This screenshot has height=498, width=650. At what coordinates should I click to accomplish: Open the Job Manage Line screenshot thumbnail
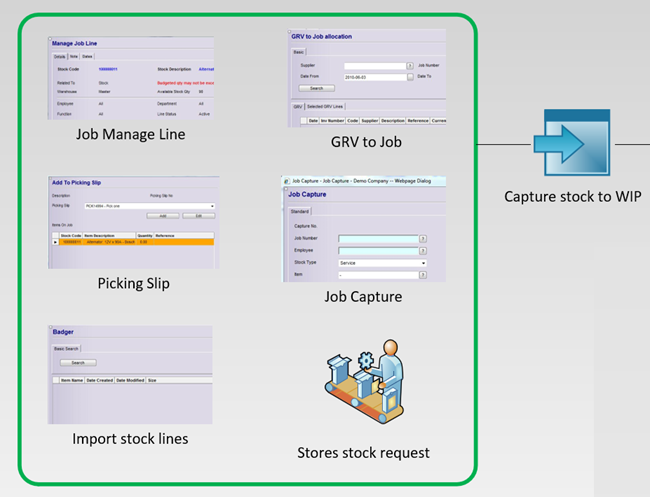[x=131, y=80]
